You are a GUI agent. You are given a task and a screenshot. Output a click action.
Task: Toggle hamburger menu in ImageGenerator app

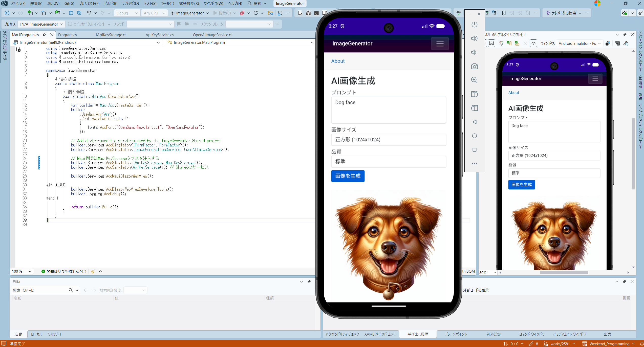440,44
